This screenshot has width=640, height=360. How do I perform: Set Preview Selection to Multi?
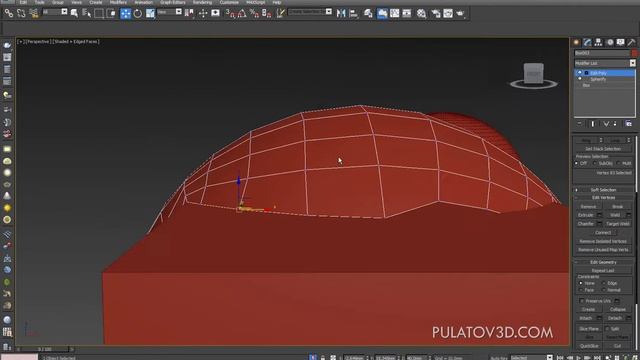618,163
